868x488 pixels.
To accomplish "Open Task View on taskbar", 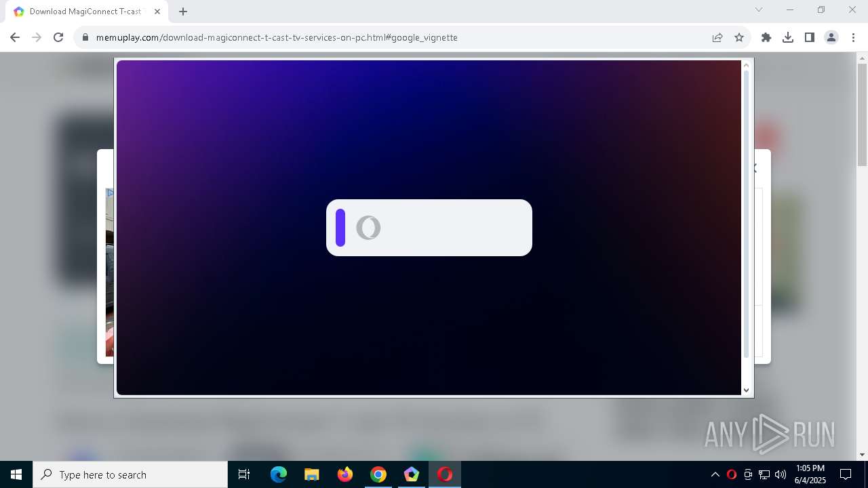I will click(244, 474).
